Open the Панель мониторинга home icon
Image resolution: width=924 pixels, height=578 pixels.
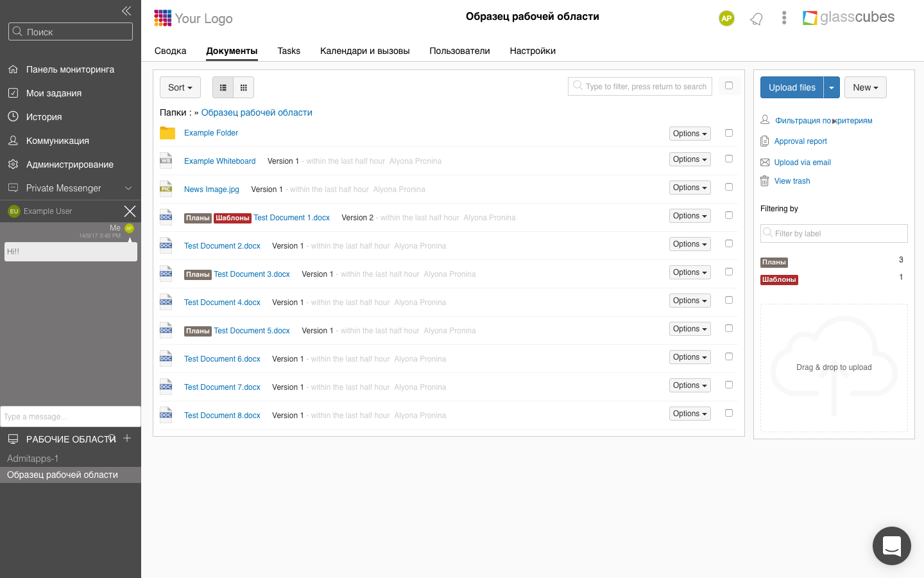(x=13, y=69)
